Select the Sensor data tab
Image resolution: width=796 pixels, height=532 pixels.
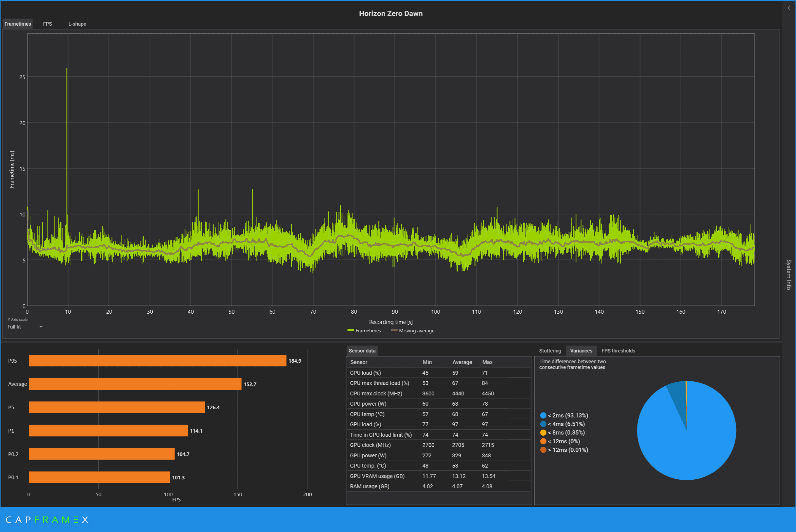[x=362, y=351]
